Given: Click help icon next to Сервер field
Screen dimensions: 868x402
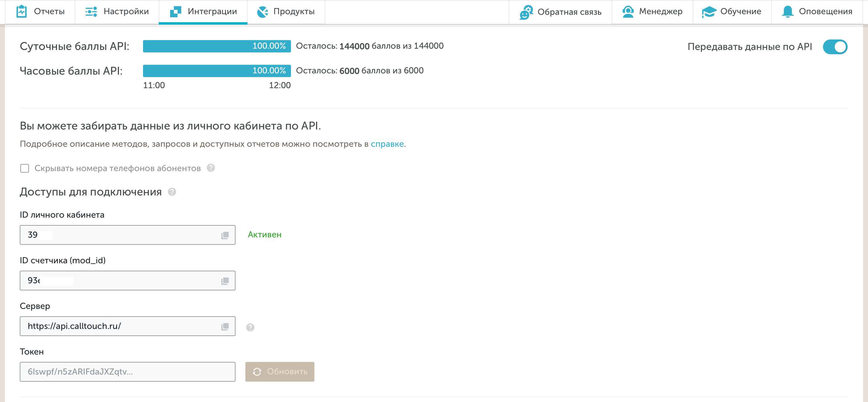Looking at the screenshot, I should coord(250,327).
